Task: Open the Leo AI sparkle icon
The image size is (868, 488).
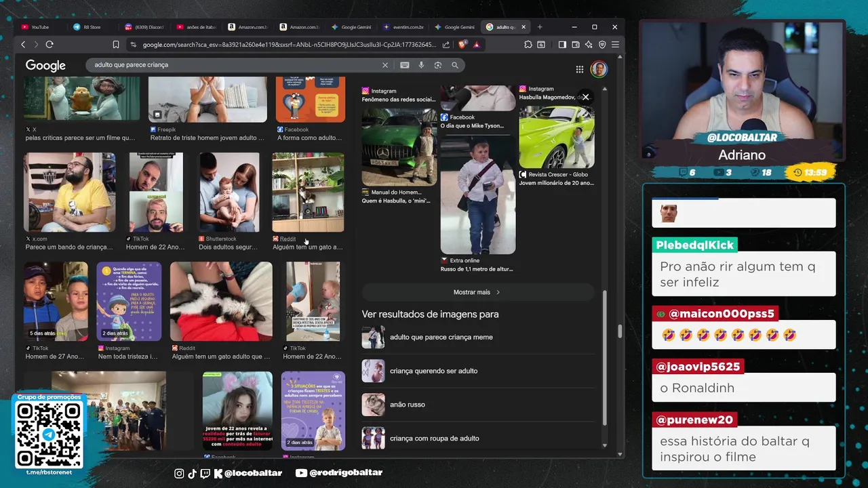Action: tap(589, 45)
